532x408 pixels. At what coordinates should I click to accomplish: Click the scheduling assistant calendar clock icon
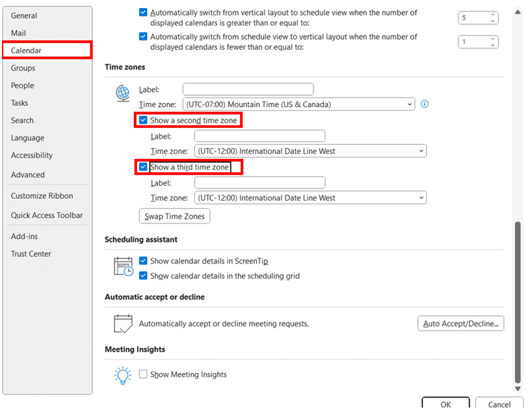(x=123, y=266)
